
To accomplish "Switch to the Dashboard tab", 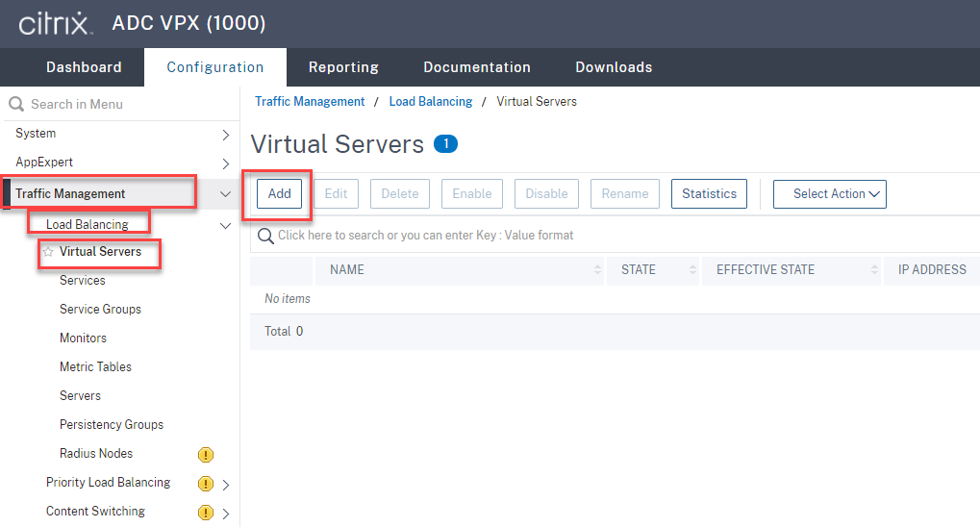I will (84, 67).
